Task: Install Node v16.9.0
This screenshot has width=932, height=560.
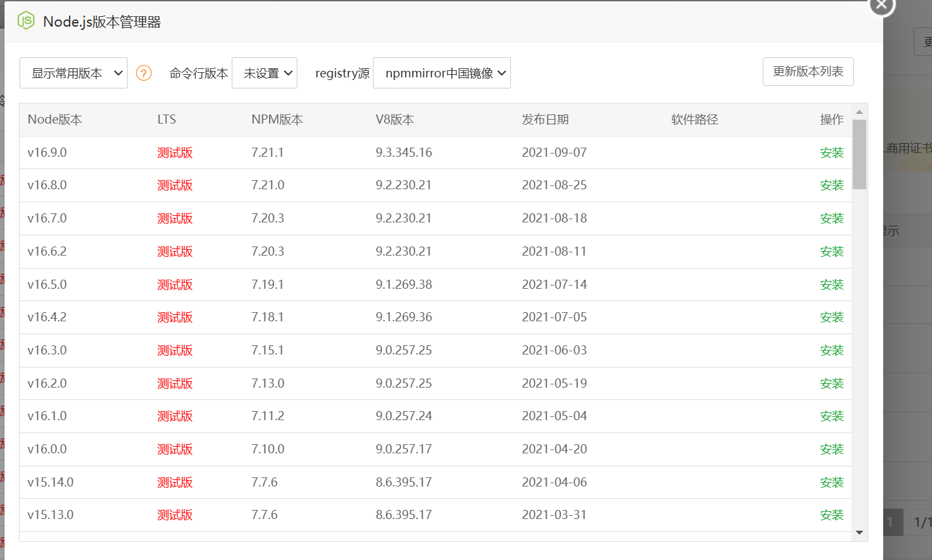Action: click(x=832, y=152)
